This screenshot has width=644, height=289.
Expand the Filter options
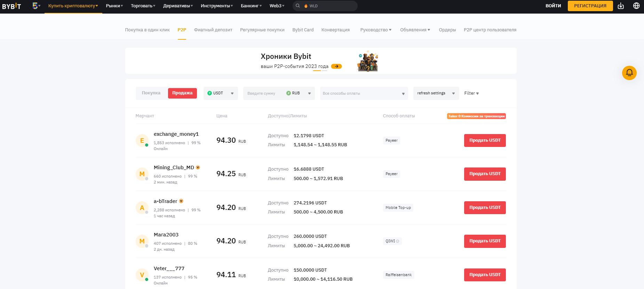pyautogui.click(x=471, y=93)
